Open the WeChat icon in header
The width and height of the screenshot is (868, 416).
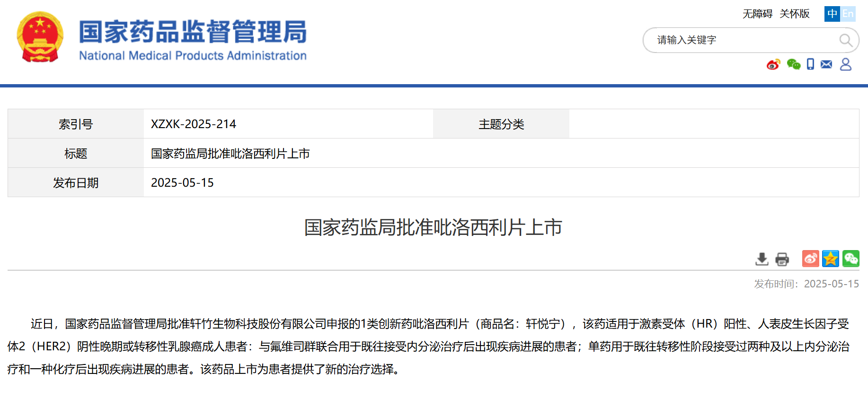(x=793, y=64)
